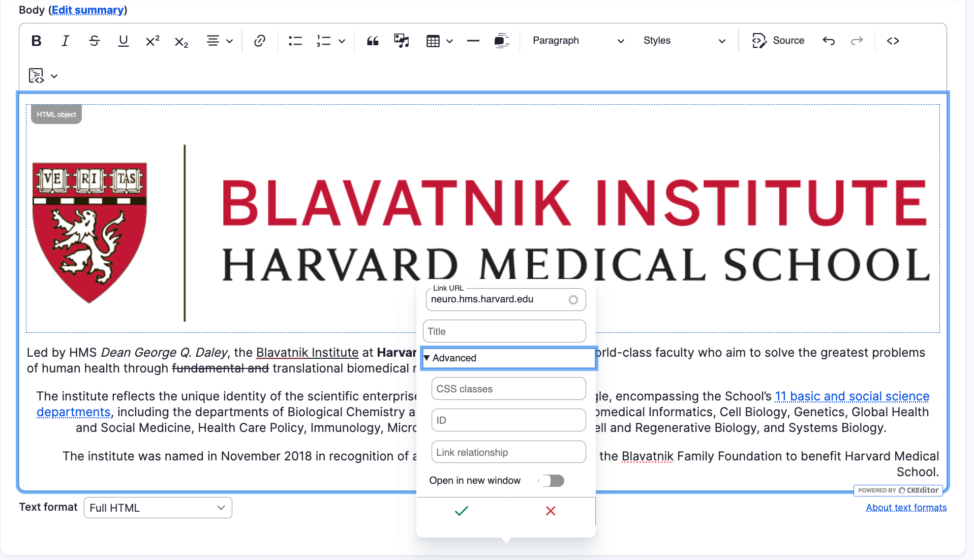Insert a bulleted list
Screen dimensions: 974x560
click(295, 41)
